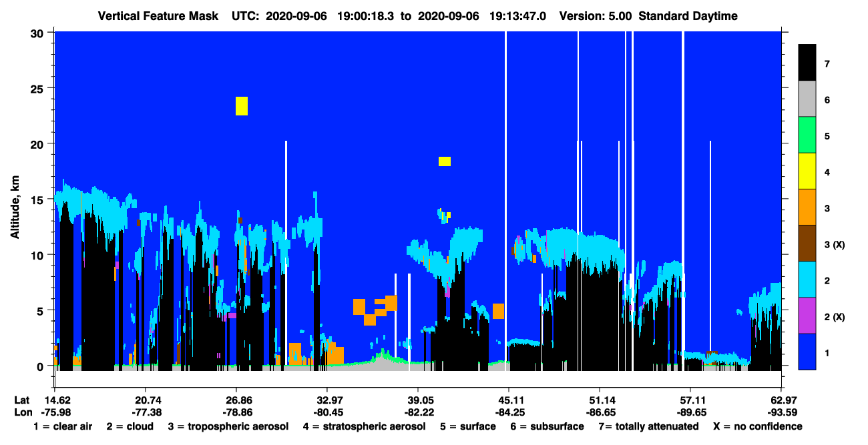Screen dimensions: 868x445
Task: Click the green legend swatch labeled 5
Action: coord(807,135)
